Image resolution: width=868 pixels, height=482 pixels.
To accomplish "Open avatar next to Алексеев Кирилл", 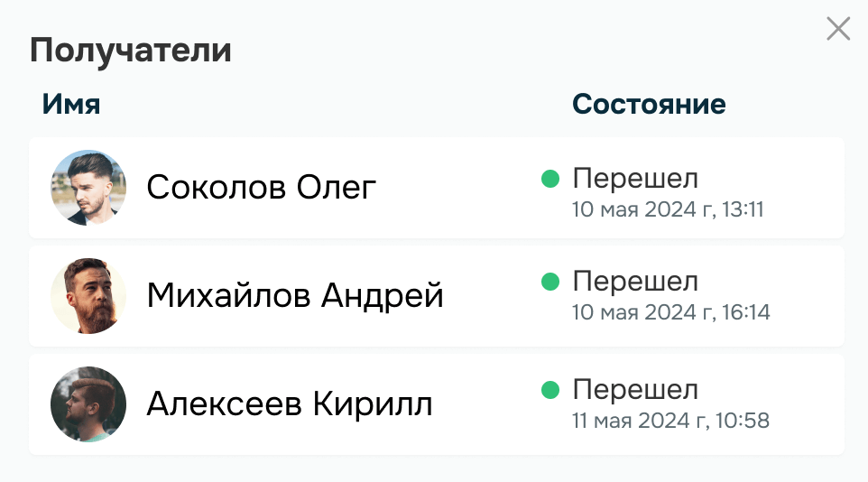I will pos(88,404).
